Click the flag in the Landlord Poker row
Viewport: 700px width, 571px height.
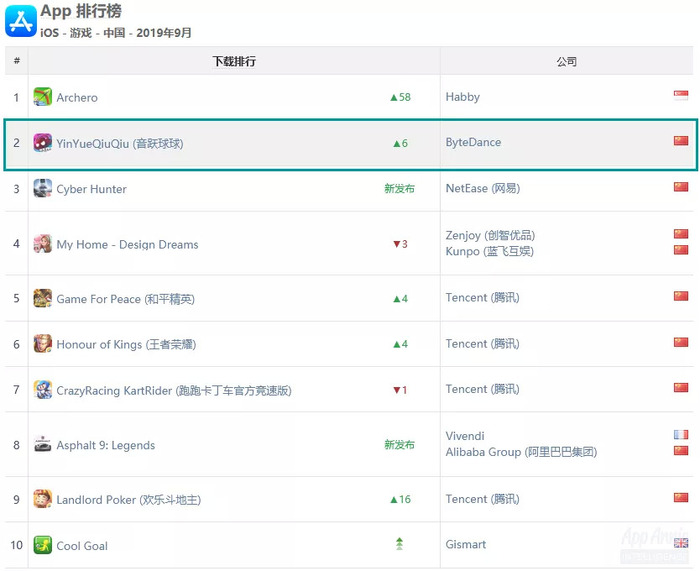pyautogui.click(x=681, y=497)
